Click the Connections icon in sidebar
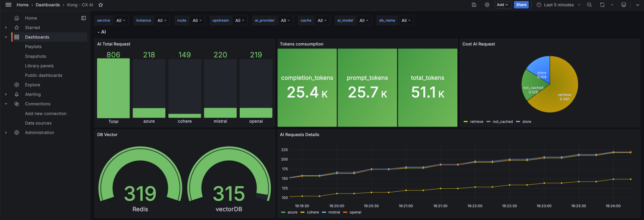 [16, 104]
